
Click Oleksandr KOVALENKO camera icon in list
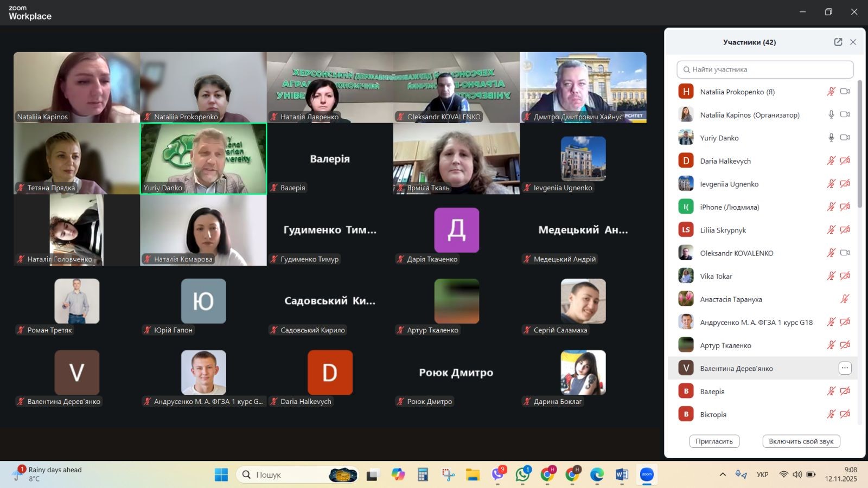845,253
